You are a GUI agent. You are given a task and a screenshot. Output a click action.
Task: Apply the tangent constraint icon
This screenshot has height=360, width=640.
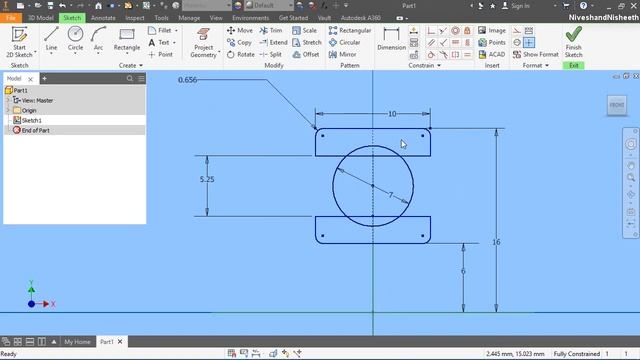coord(431,54)
